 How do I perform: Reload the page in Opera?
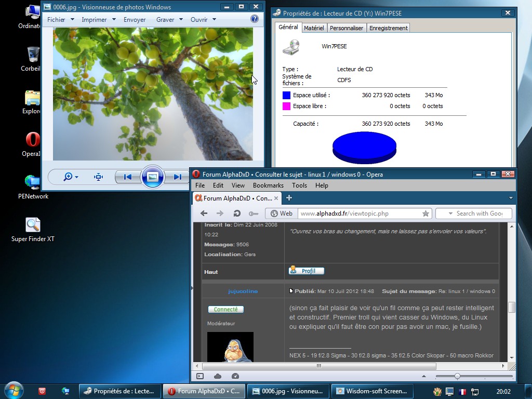[x=237, y=214]
